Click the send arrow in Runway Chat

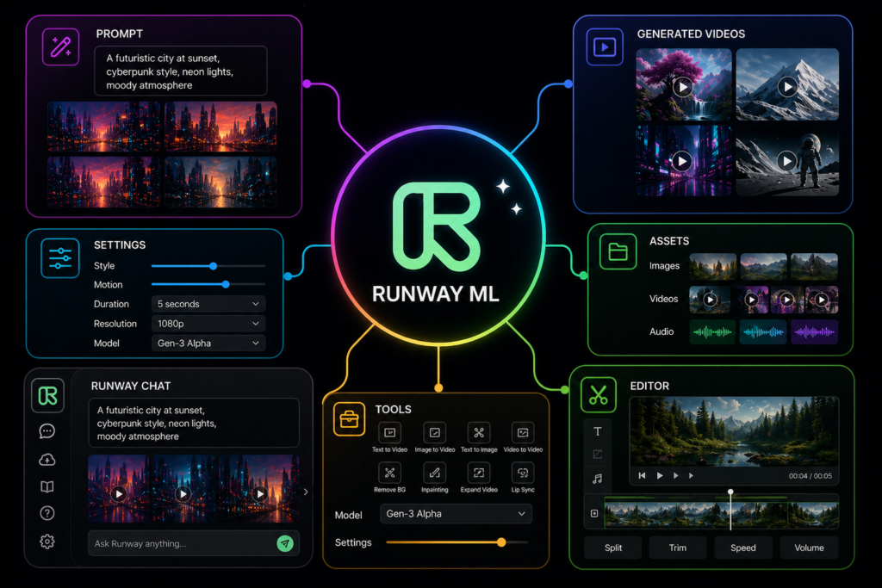[285, 543]
